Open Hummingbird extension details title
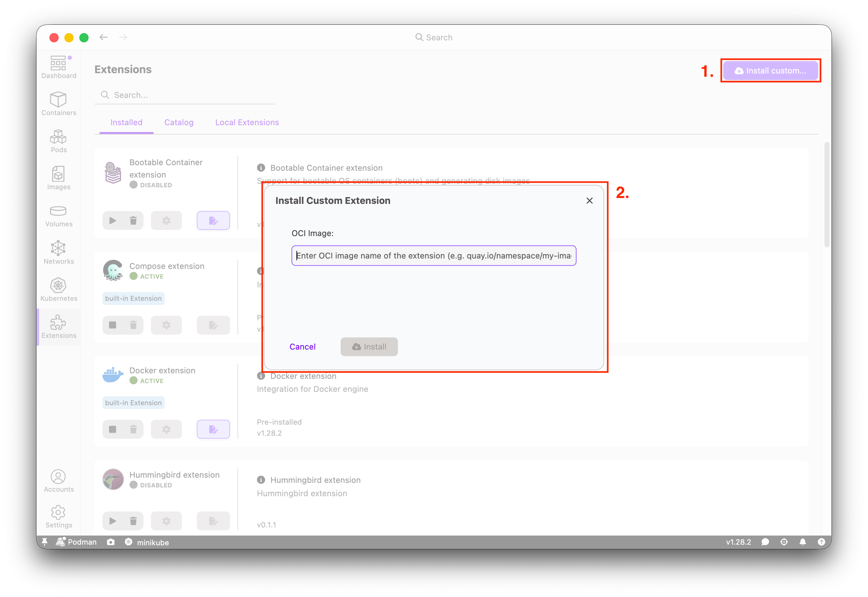Image resolution: width=868 pixels, height=597 pixels. tap(315, 480)
